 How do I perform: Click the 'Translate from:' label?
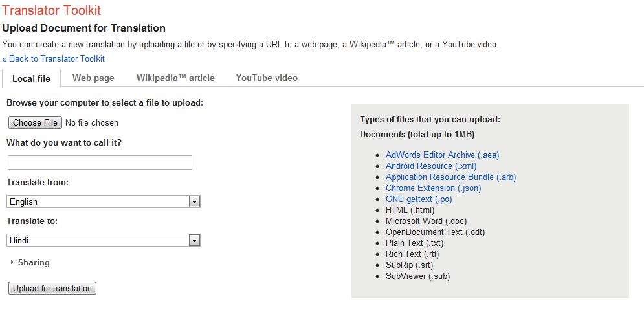38,182
